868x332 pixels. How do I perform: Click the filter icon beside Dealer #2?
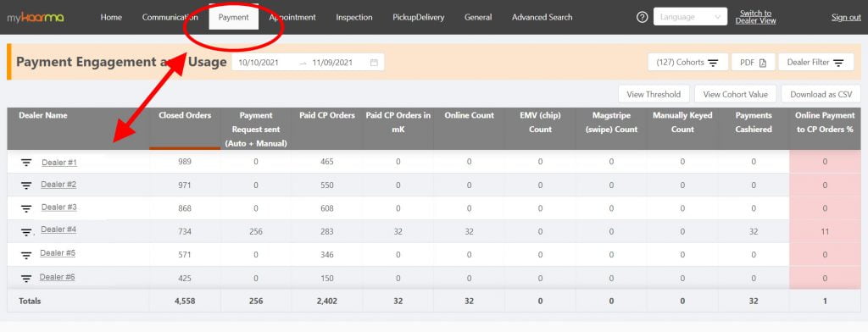coord(26,185)
